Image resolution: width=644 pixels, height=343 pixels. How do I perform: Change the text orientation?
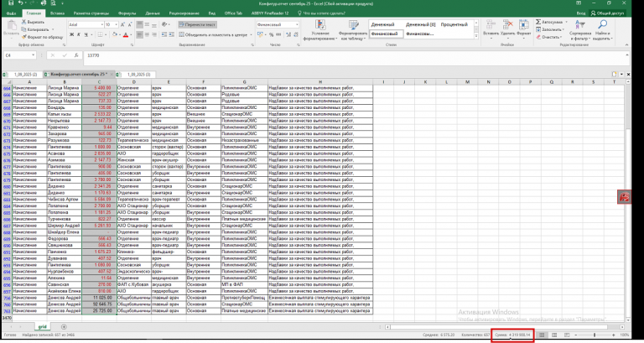[164, 24]
